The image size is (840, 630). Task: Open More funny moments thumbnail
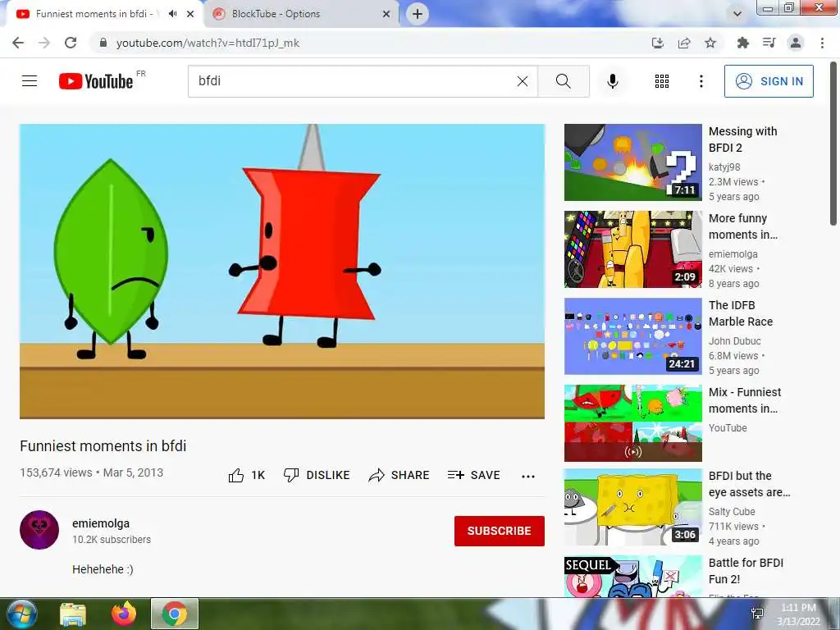tap(633, 249)
